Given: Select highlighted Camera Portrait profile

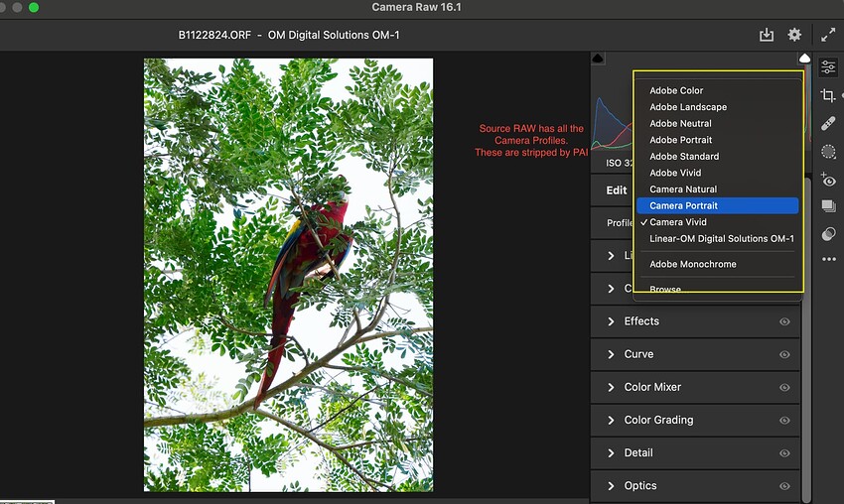Looking at the screenshot, I should [x=718, y=205].
